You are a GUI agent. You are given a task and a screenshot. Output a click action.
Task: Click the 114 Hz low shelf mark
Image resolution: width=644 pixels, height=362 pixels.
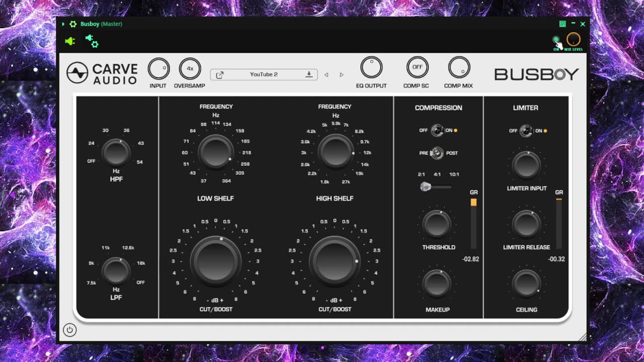[x=215, y=123]
